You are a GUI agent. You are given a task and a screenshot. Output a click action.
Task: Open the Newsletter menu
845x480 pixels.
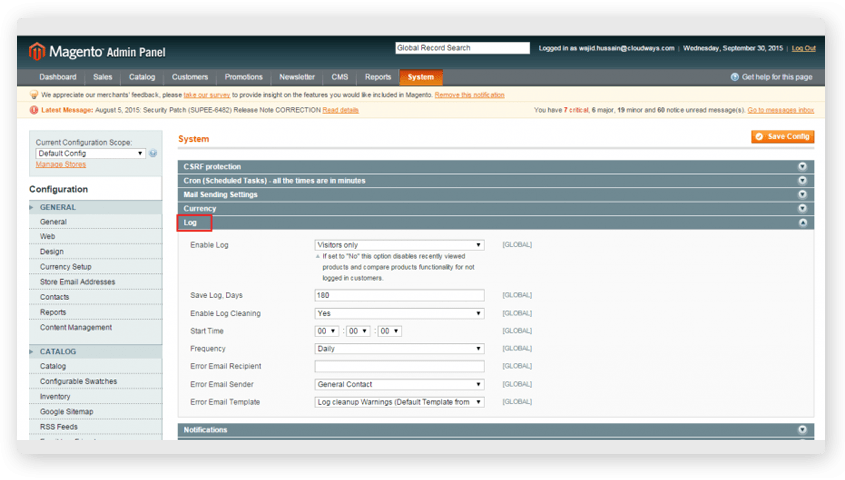297,77
